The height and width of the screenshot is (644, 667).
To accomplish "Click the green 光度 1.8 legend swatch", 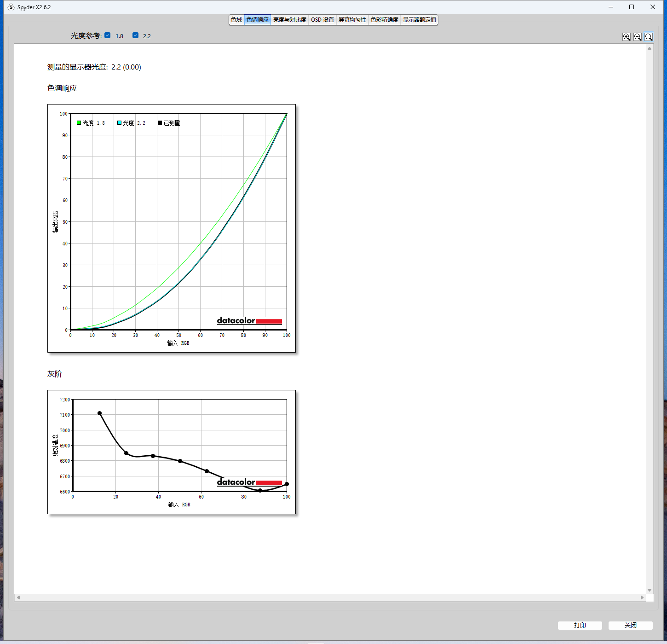I will [79, 123].
